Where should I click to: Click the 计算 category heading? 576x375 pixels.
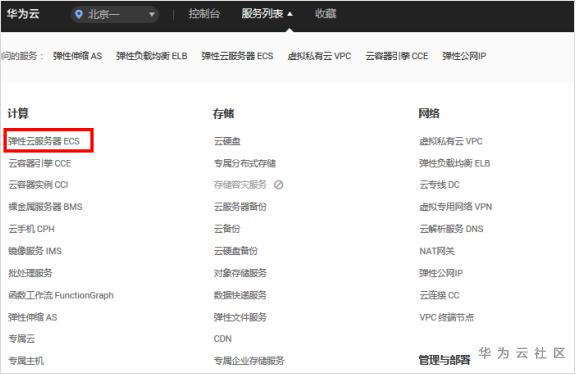click(x=18, y=113)
